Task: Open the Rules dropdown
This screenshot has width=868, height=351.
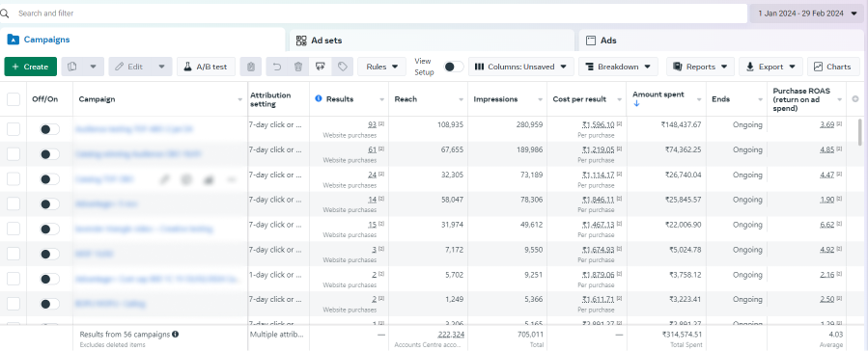Action: (x=382, y=67)
